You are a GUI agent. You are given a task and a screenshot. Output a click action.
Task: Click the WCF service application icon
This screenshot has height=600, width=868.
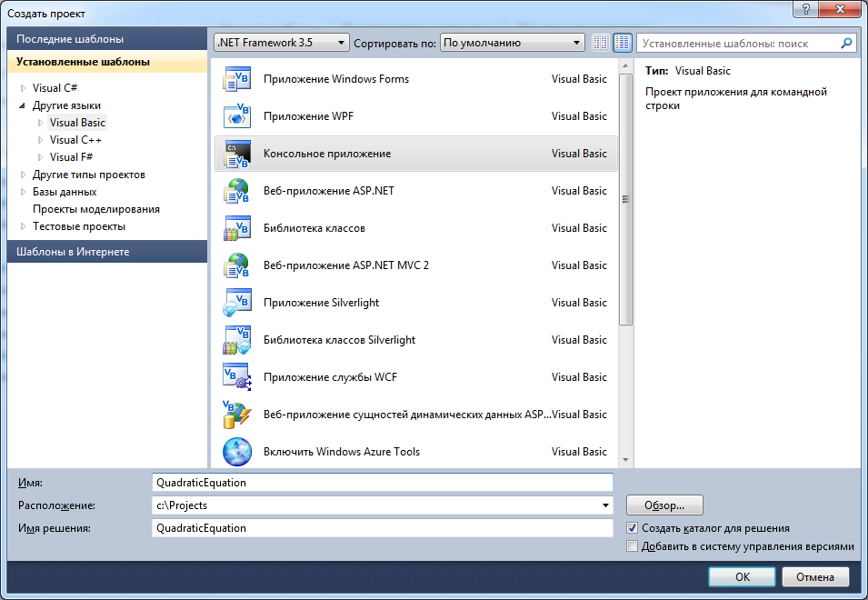tap(237, 377)
